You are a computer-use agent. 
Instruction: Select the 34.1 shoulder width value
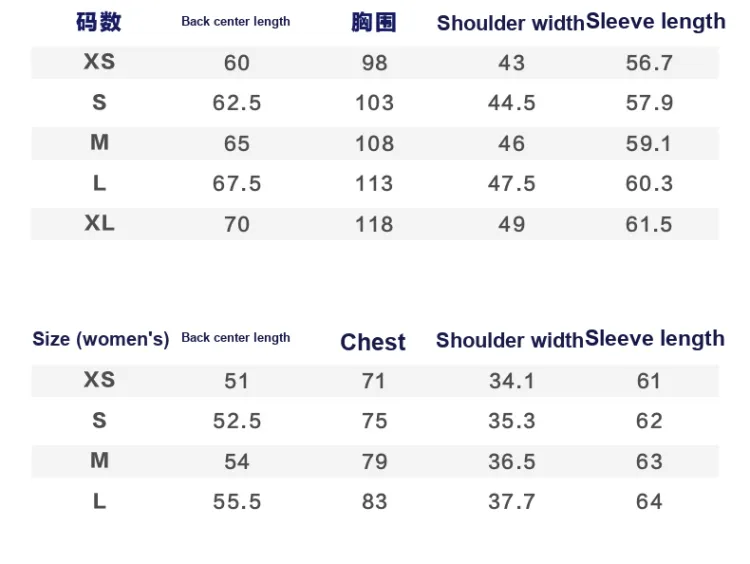(511, 381)
